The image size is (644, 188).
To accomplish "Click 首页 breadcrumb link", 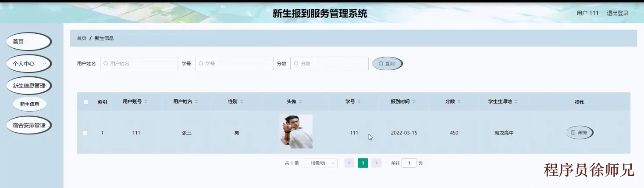I will coord(82,38).
